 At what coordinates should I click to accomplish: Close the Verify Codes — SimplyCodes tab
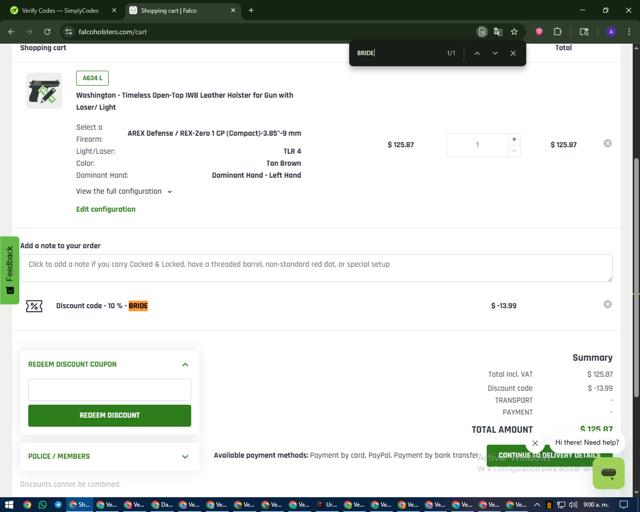coord(114,11)
